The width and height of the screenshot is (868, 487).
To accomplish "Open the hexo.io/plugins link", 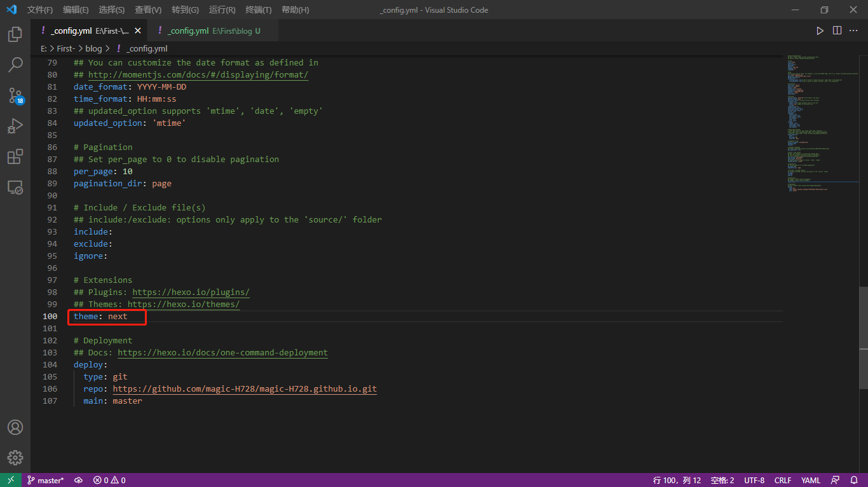I will click(x=191, y=292).
